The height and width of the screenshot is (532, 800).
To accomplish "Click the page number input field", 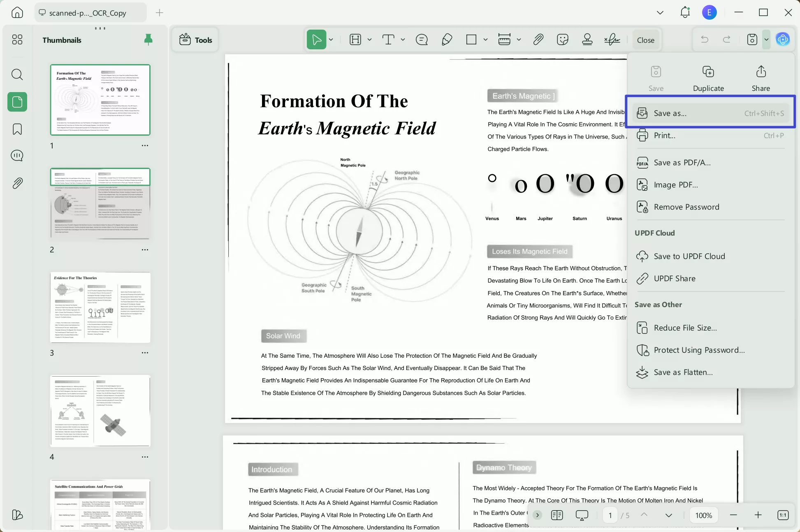I will 610,515.
